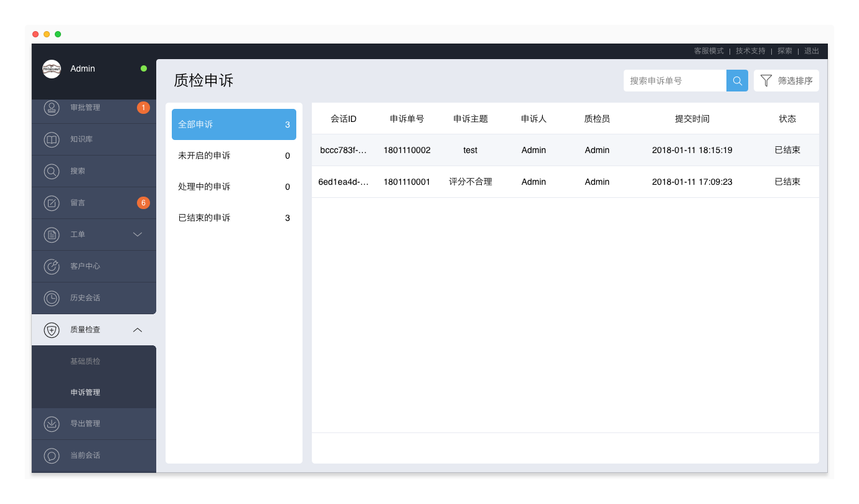Select 基础质检 submenu item
The image size is (859, 504).
[x=85, y=362]
